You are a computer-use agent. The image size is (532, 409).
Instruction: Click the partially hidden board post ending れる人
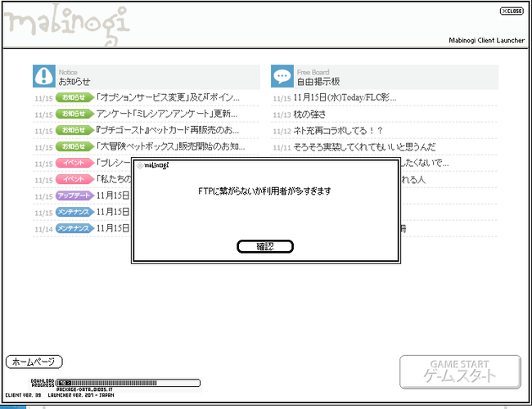[413, 179]
